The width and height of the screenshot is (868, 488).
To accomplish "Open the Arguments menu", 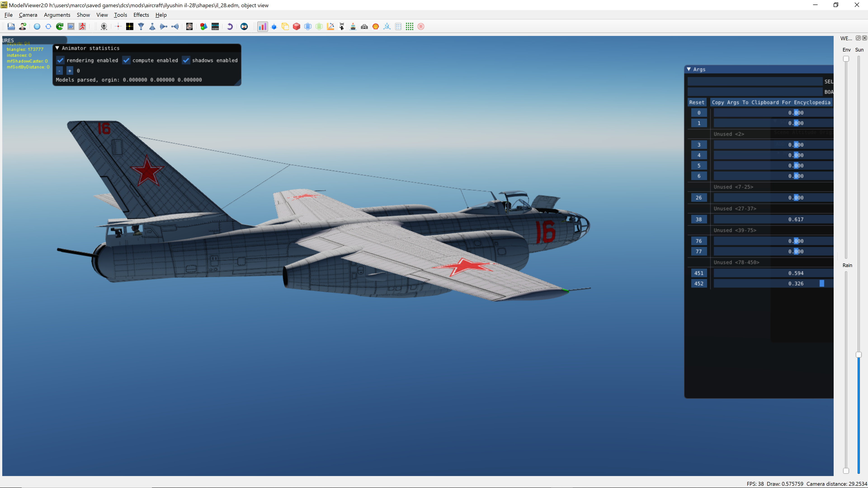I will (x=57, y=15).
